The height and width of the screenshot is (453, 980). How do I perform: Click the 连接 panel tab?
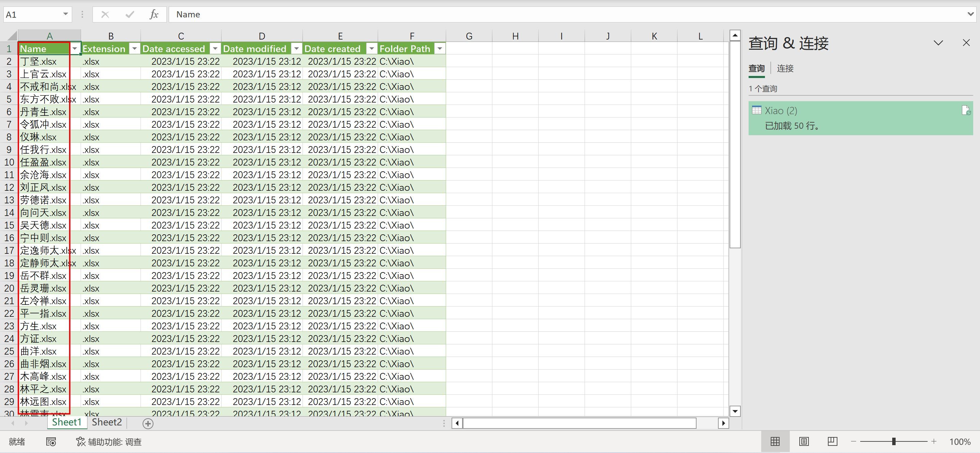tap(786, 68)
